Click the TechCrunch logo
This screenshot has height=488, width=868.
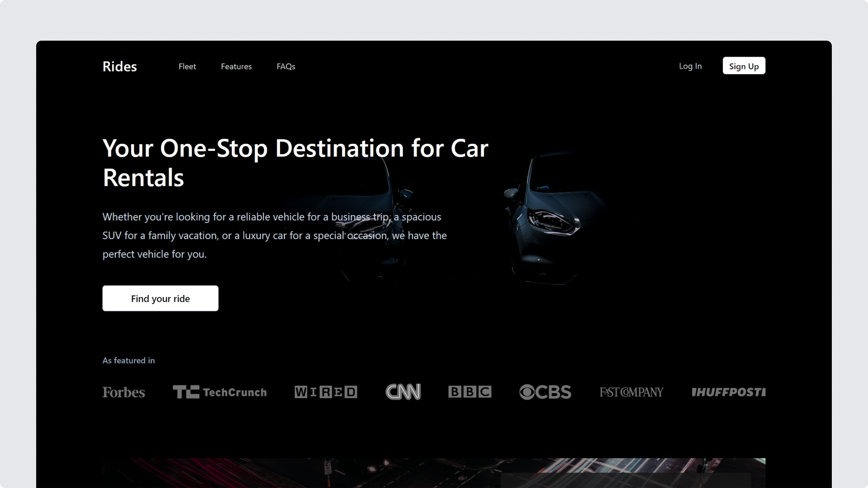coord(220,392)
